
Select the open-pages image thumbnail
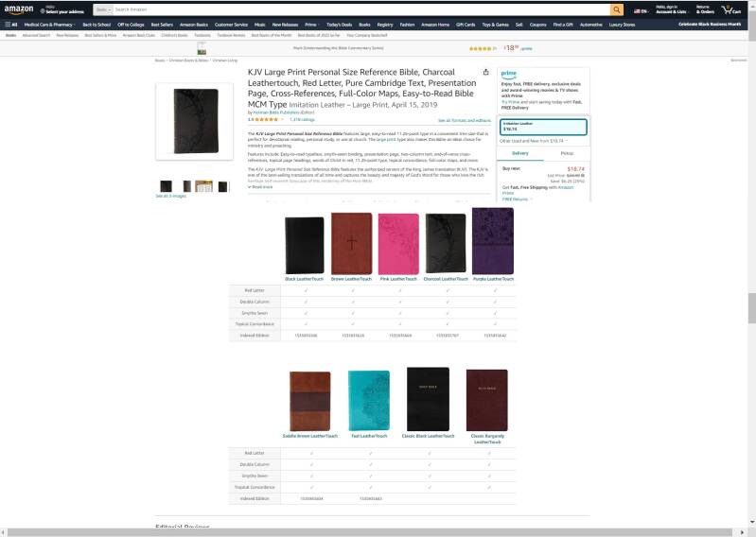tap(204, 186)
